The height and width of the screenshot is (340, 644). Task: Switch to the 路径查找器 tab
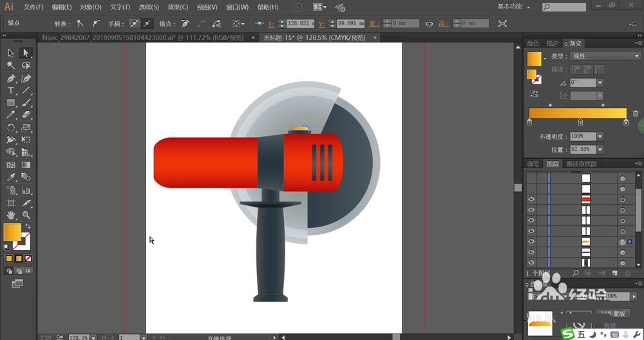581,164
